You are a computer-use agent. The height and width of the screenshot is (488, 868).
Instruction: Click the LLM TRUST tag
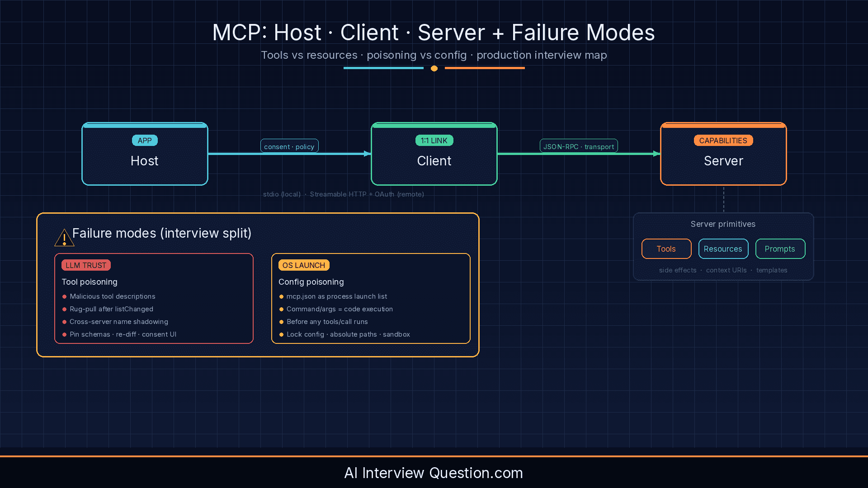pos(86,265)
